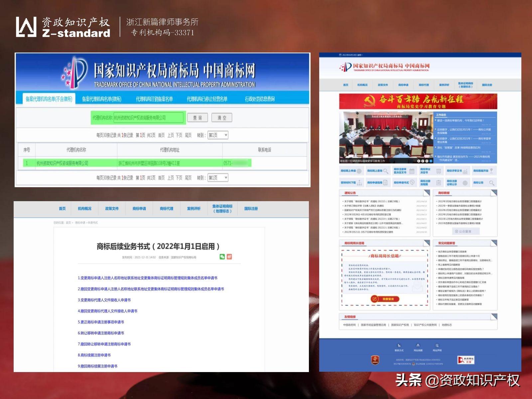This screenshot has height=399, width=532.
Task: Open 国际注册 menu in article page nav
Action: [251, 209]
